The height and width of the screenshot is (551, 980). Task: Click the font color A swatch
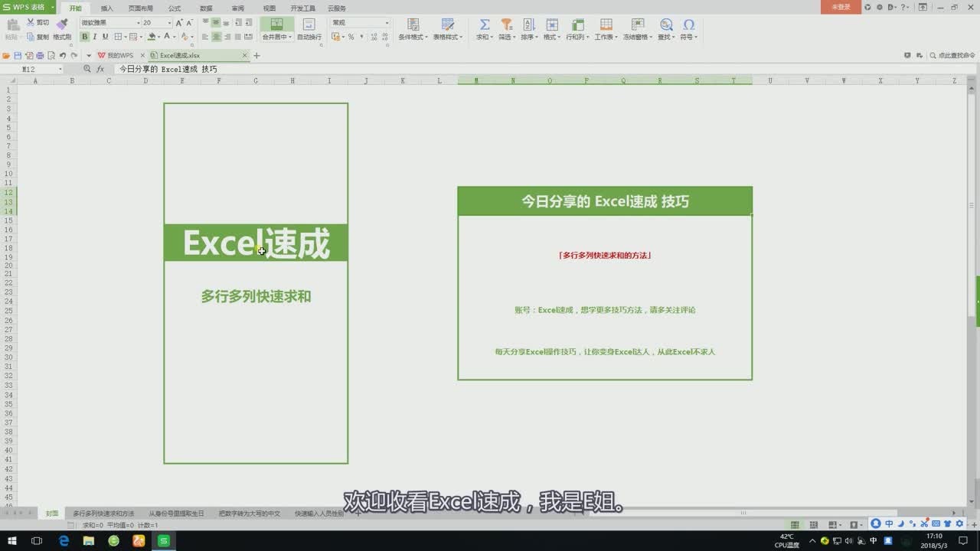[x=167, y=37]
